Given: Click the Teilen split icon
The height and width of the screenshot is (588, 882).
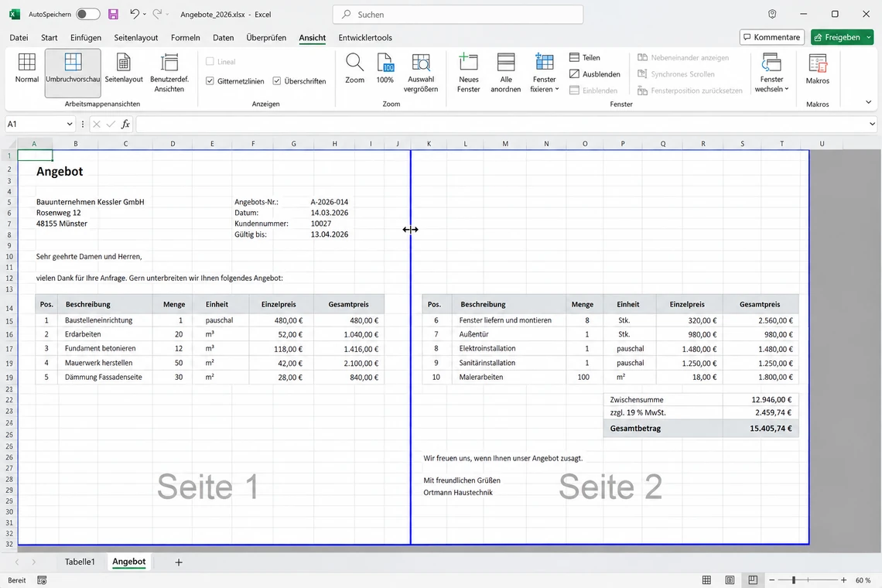Looking at the screenshot, I should (574, 57).
